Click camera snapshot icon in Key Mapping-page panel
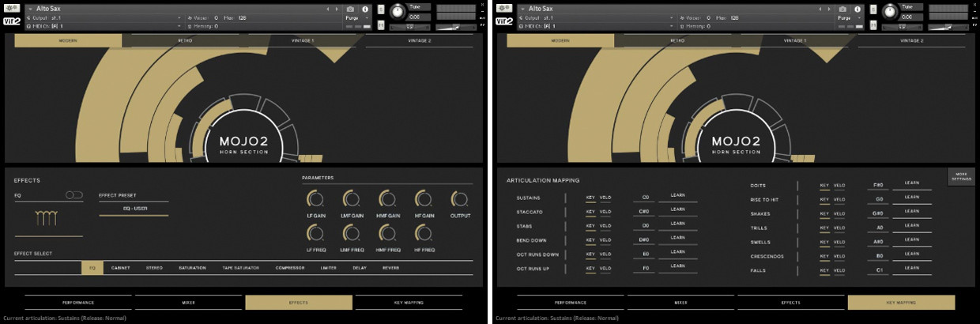The image size is (980, 324). tap(842, 9)
